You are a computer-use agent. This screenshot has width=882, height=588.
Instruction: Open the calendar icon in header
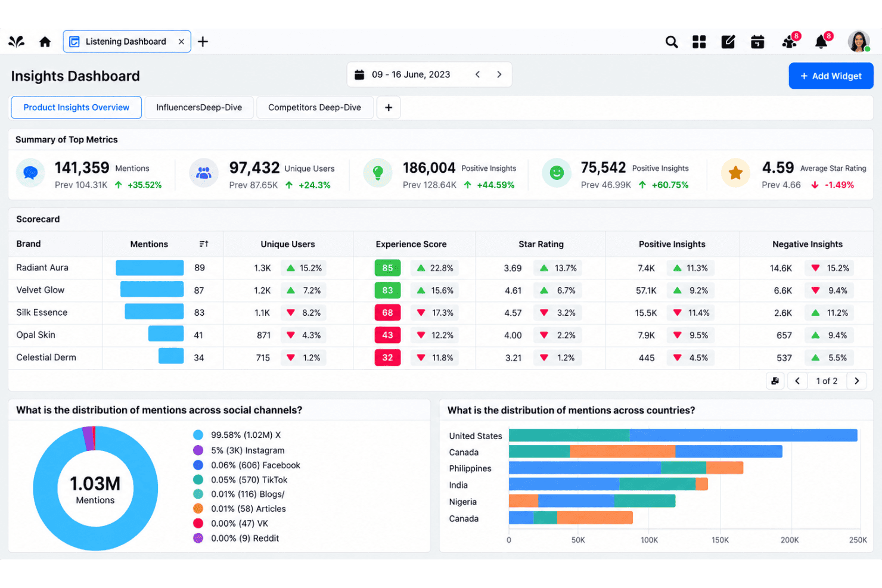[x=757, y=42]
